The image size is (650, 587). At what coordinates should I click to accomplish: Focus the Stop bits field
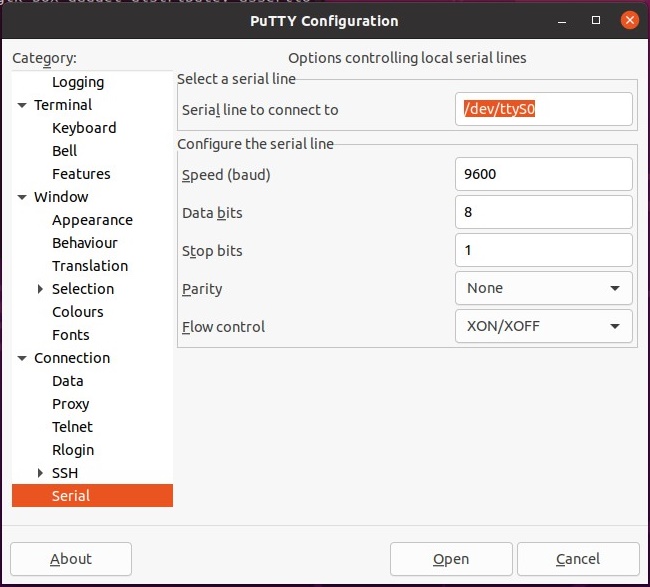pyautogui.click(x=543, y=250)
